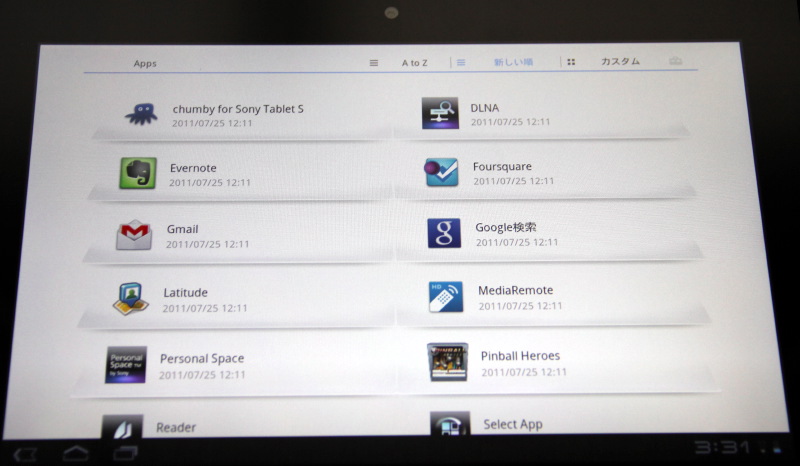The image size is (800, 466).
Task: Open the faded icon right of カスタム
Action: [x=676, y=61]
